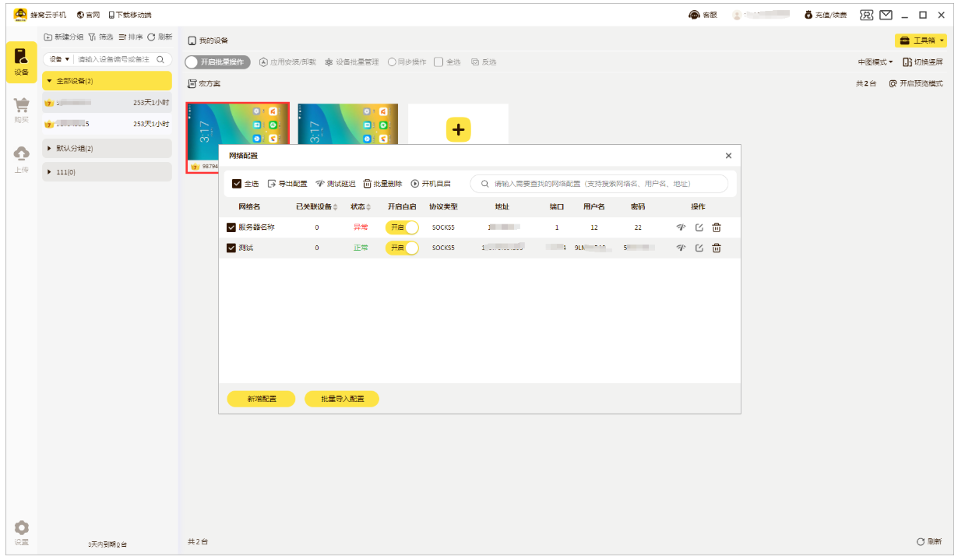The height and width of the screenshot is (560, 958).
Task: Click 官网 in the top bar
Action: click(x=88, y=15)
